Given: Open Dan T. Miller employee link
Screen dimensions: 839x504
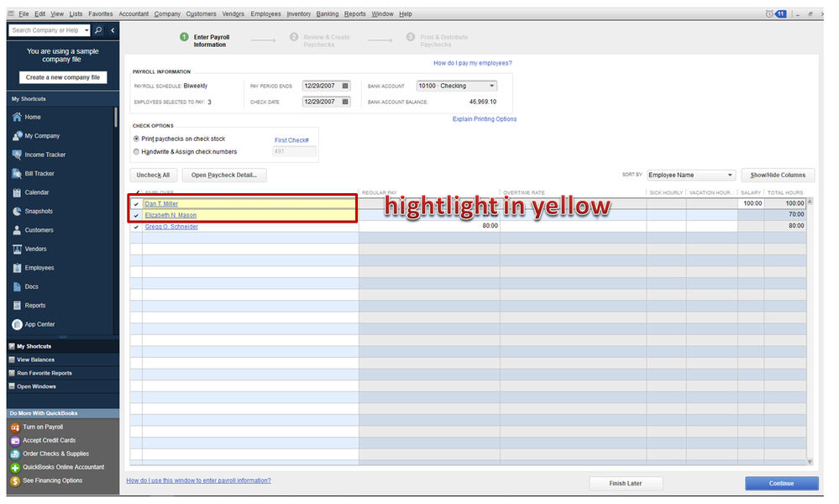Looking at the screenshot, I should (x=161, y=204).
